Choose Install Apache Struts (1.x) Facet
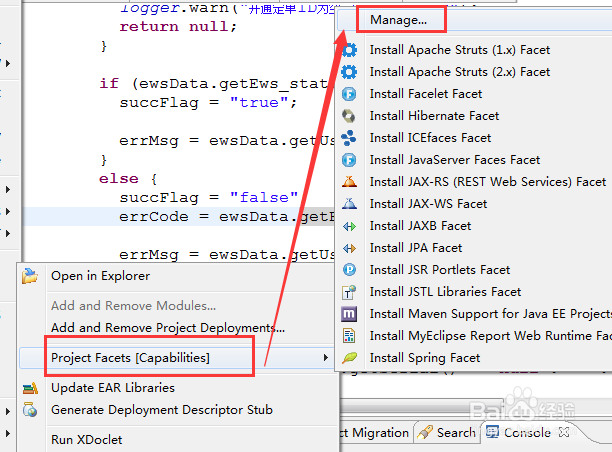Viewport: 612px width, 452px height. (460, 50)
